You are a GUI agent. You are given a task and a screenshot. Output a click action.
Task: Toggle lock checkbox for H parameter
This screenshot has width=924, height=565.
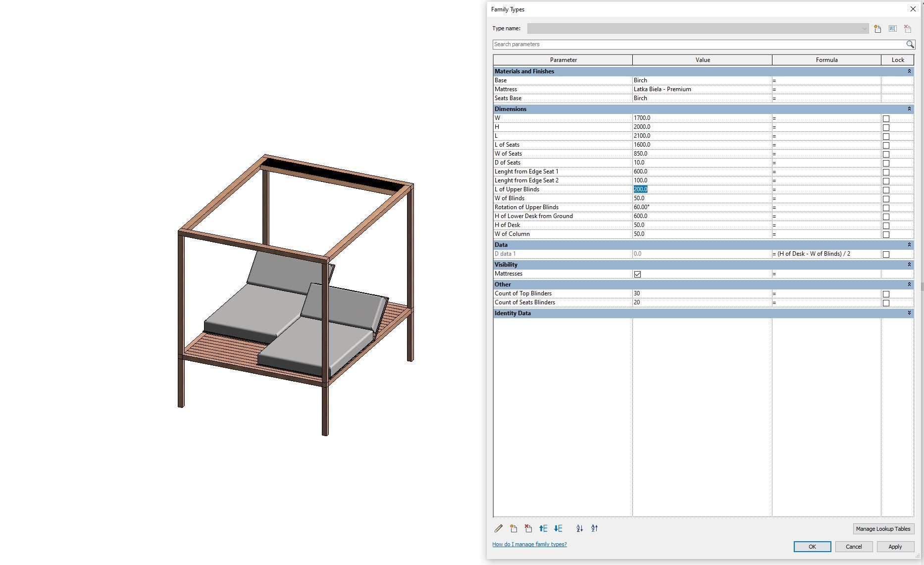886,127
